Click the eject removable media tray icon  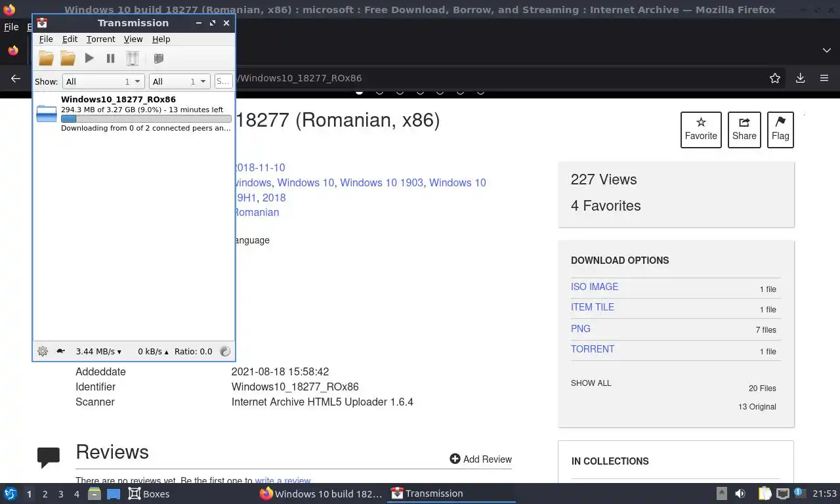(x=721, y=493)
